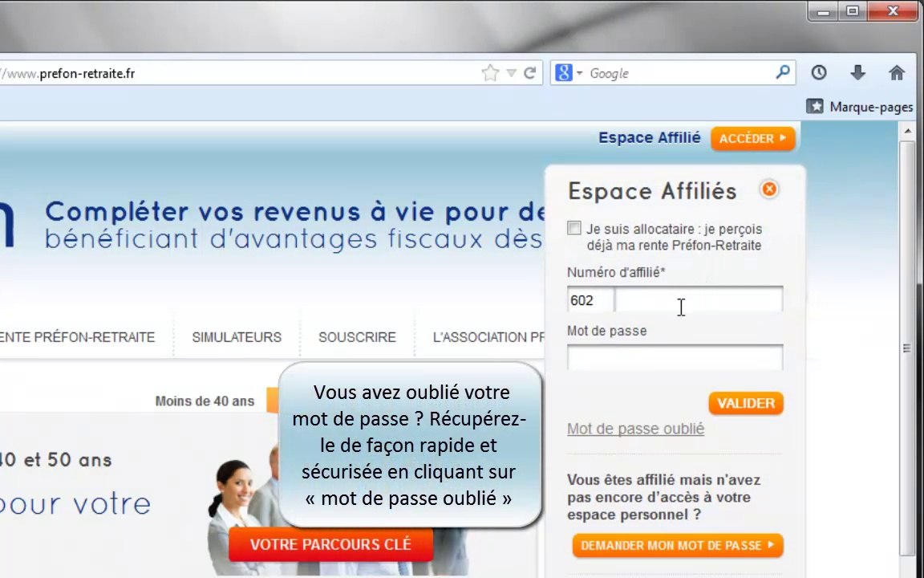Select the 'Moins de 40 ans' tab
This screenshot has height=578, width=924.
point(205,401)
